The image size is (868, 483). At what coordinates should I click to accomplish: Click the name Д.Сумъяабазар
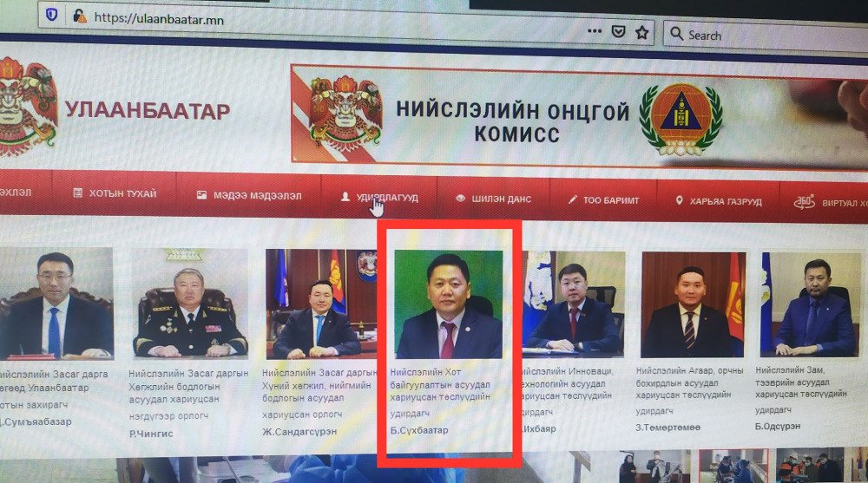(36, 421)
